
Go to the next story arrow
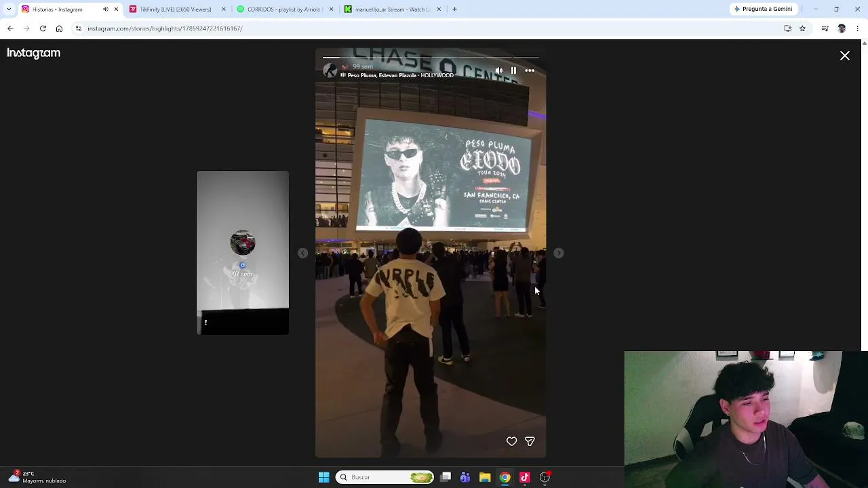pyautogui.click(x=558, y=253)
